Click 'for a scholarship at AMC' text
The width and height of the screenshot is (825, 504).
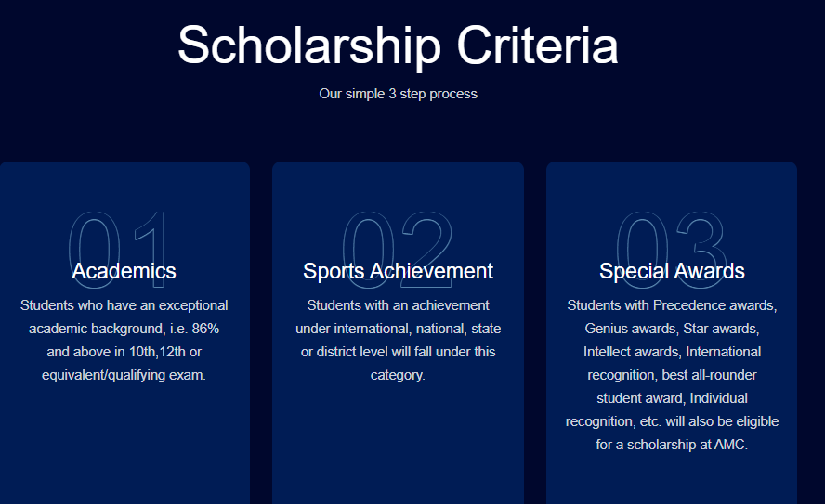point(672,445)
